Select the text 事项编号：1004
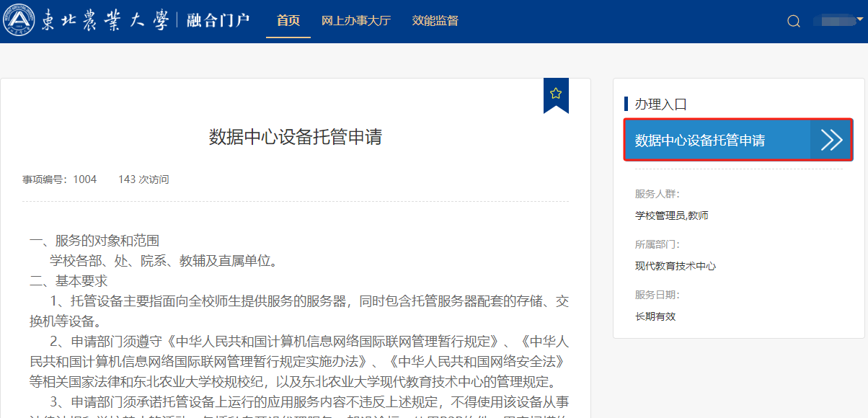This screenshot has width=868, height=418. (x=59, y=179)
